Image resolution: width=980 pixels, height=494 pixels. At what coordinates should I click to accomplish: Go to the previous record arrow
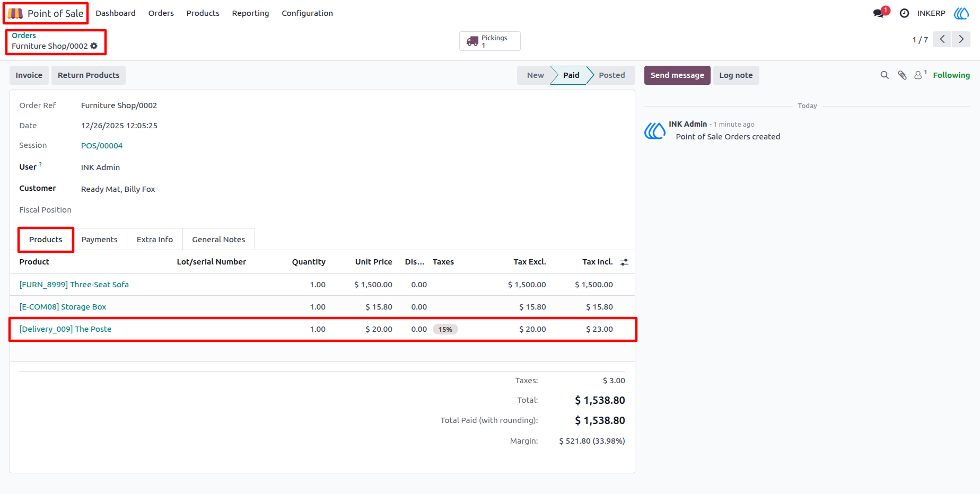point(942,39)
